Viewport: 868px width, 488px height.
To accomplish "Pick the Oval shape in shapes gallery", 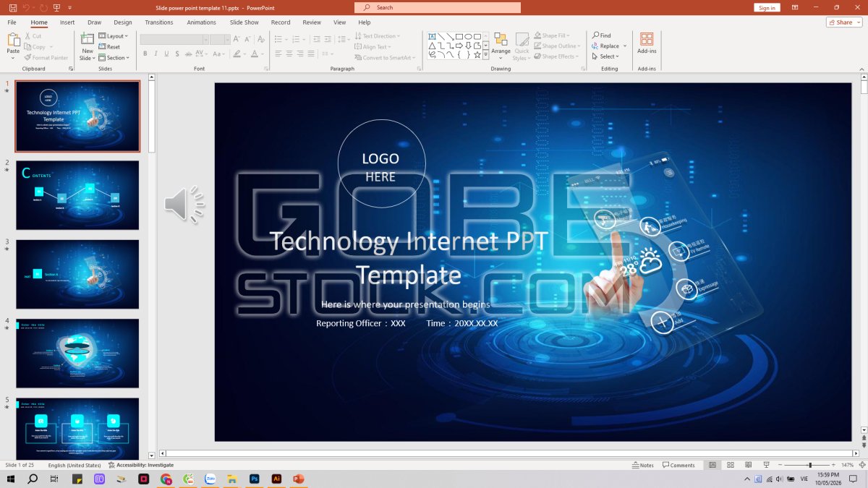I will click(468, 36).
